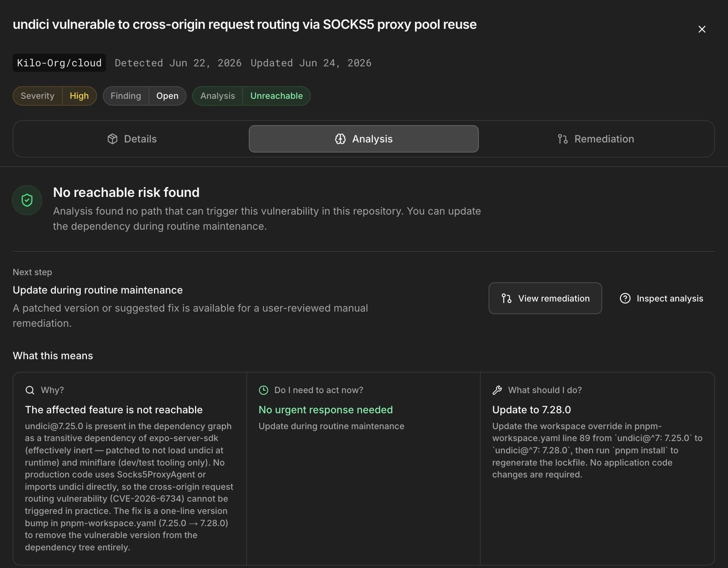Click 'Updated Jun 24, 2026' text
728x568 pixels.
coord(311,63)
